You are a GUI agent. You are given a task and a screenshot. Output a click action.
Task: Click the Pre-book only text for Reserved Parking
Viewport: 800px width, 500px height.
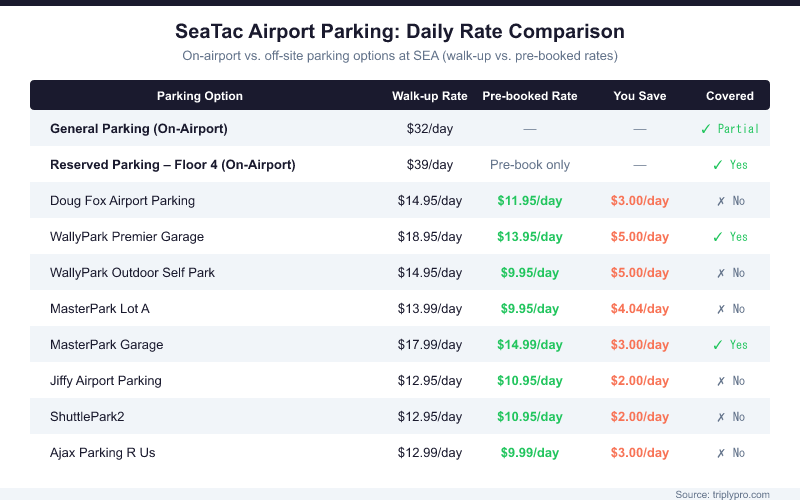click(x=530, y=165)
